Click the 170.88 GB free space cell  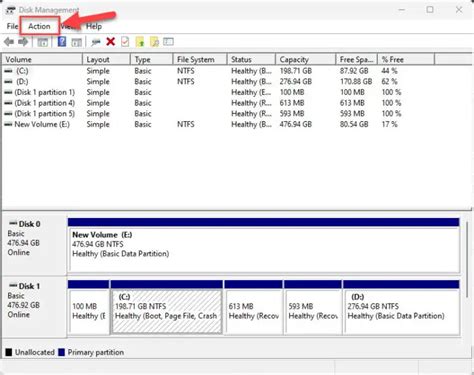click(x=356, y=82)
